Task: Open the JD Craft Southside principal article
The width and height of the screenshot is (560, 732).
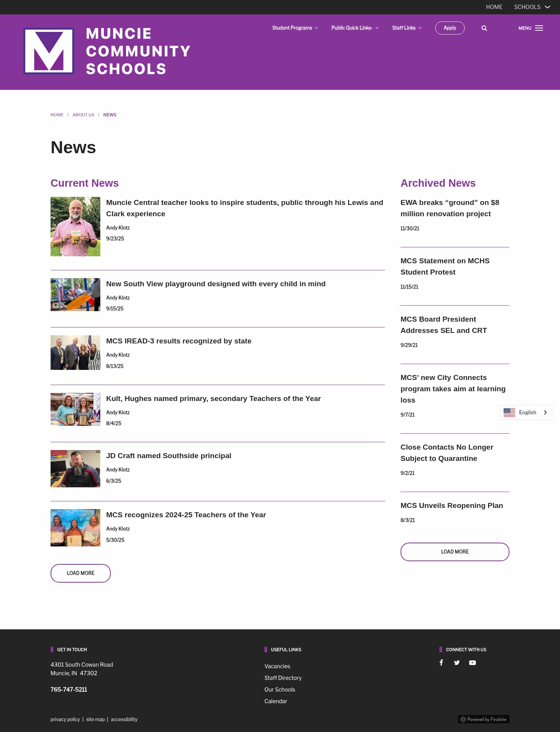Action: pos(168,455)
